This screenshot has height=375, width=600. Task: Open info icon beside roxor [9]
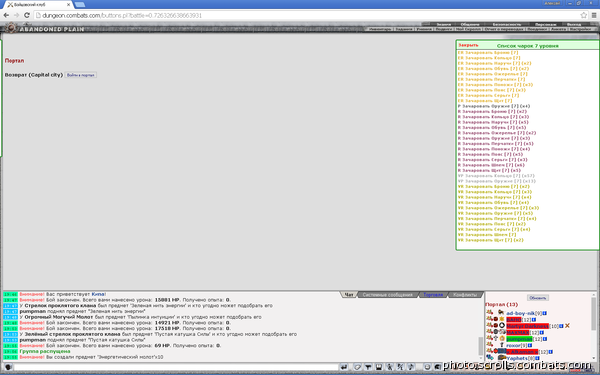(x=530, y=346)
